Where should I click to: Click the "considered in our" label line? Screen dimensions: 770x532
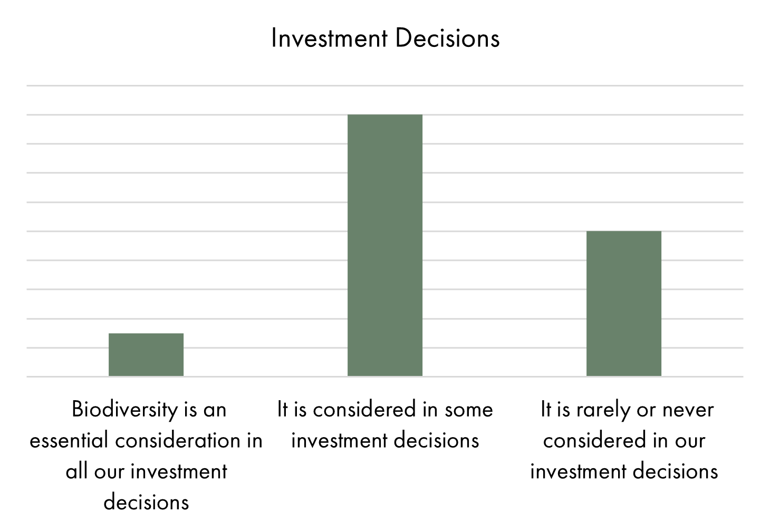(x=624, y=440)
